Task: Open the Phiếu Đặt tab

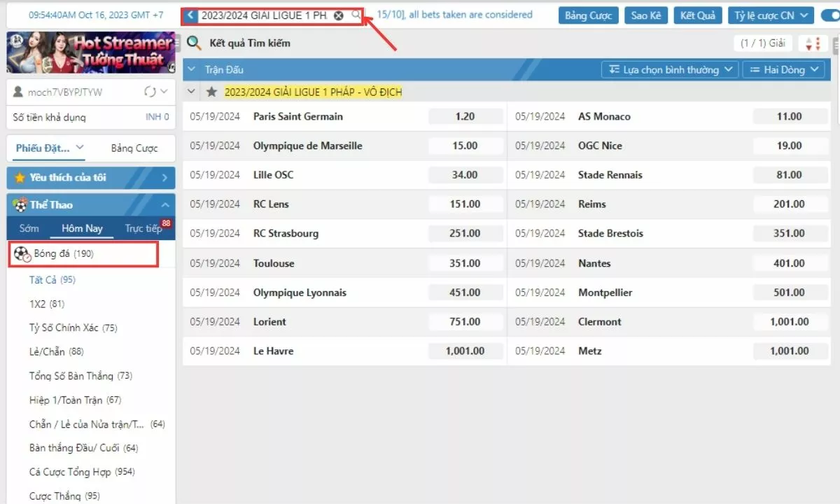Action: tap(49, 148)
